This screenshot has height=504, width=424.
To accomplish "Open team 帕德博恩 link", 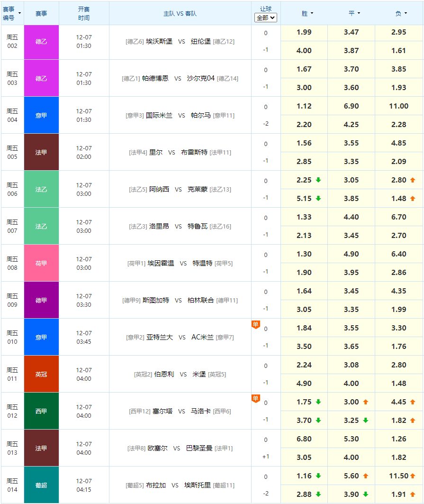I will pyautogui.click(x=155, y=78).
